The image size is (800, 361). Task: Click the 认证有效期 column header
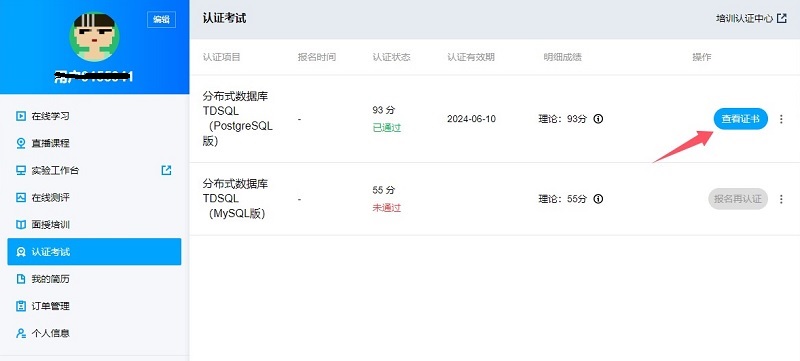(471, 57)
